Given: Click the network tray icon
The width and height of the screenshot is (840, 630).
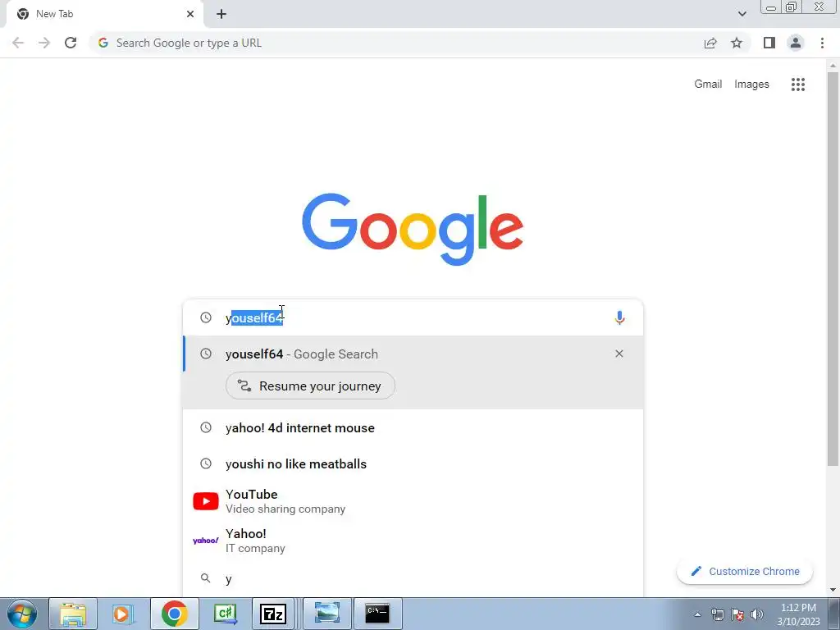Looking at the screenshot, I should [717, 614].
